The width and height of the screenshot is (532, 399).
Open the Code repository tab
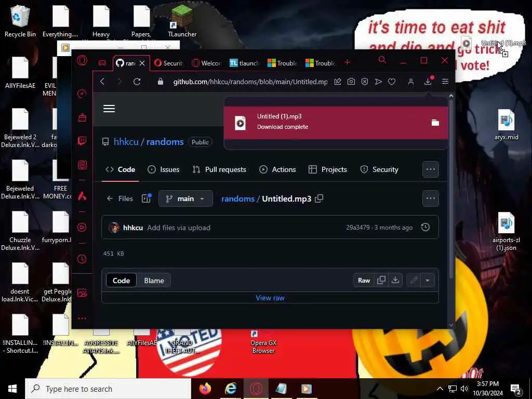pos(120,169)
